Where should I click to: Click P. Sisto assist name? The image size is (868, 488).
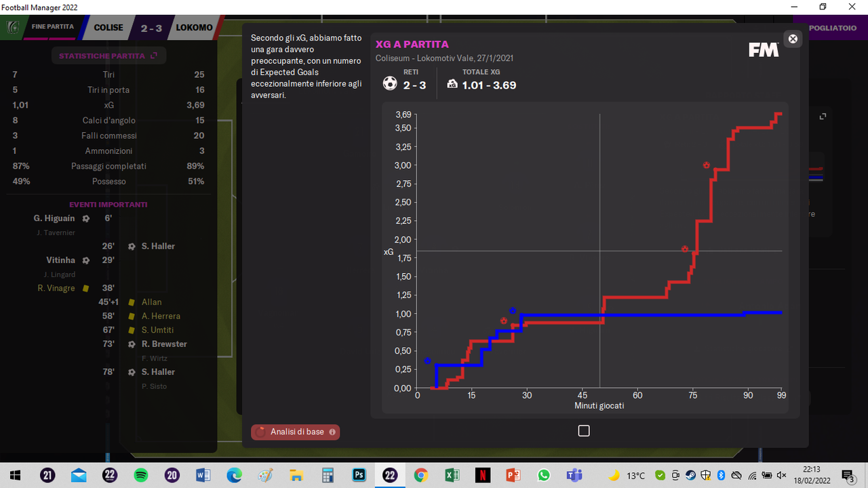(x=154, y=386)
